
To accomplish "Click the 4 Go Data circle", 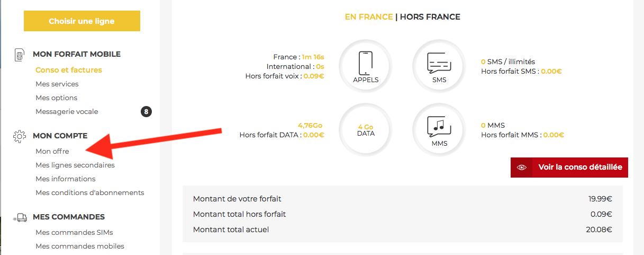I will coord(366,130).
